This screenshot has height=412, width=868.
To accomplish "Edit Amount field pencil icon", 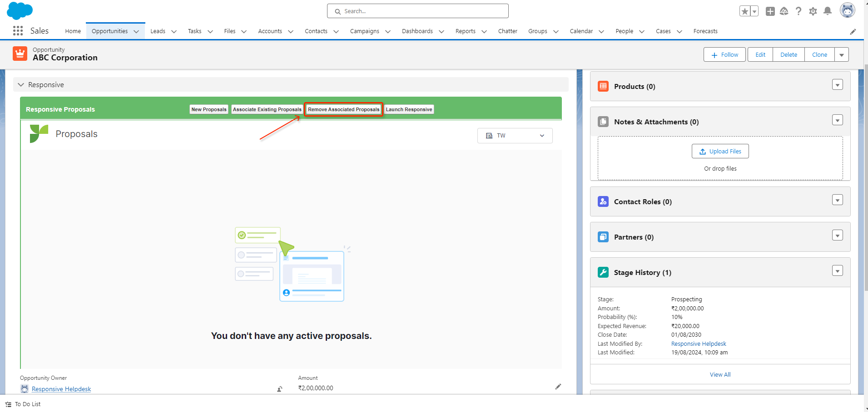I will pyautogui.click(x=558, y=387).
